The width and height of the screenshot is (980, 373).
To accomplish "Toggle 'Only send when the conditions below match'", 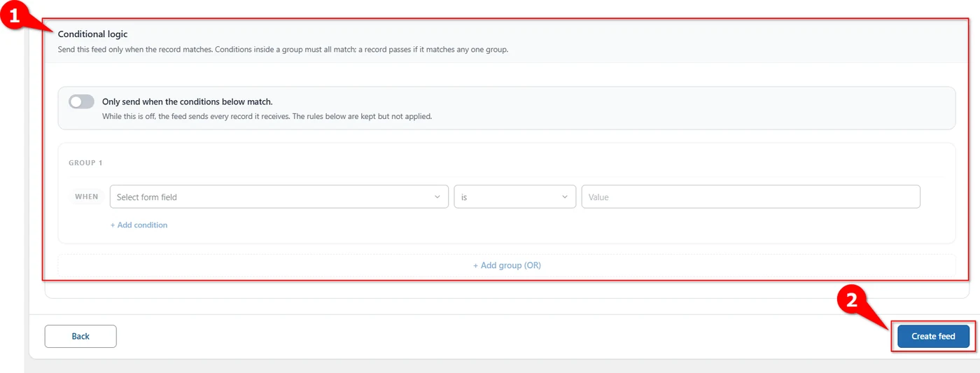I will point(81,101).
